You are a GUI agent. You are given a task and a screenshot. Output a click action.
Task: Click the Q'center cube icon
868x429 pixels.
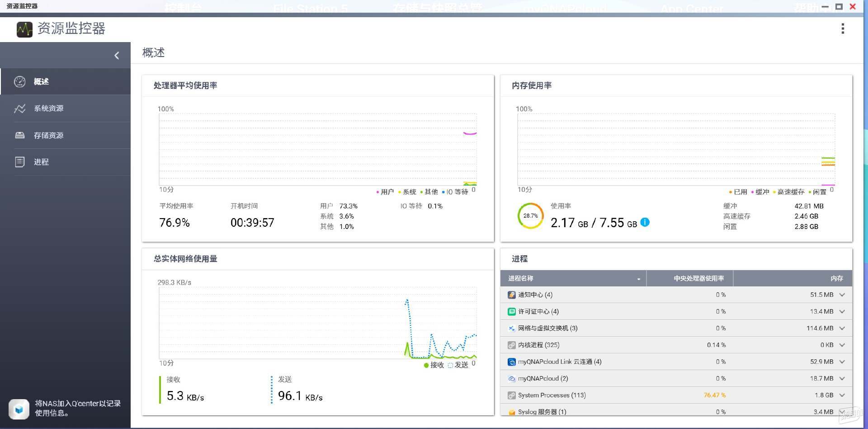pos(19,409)
